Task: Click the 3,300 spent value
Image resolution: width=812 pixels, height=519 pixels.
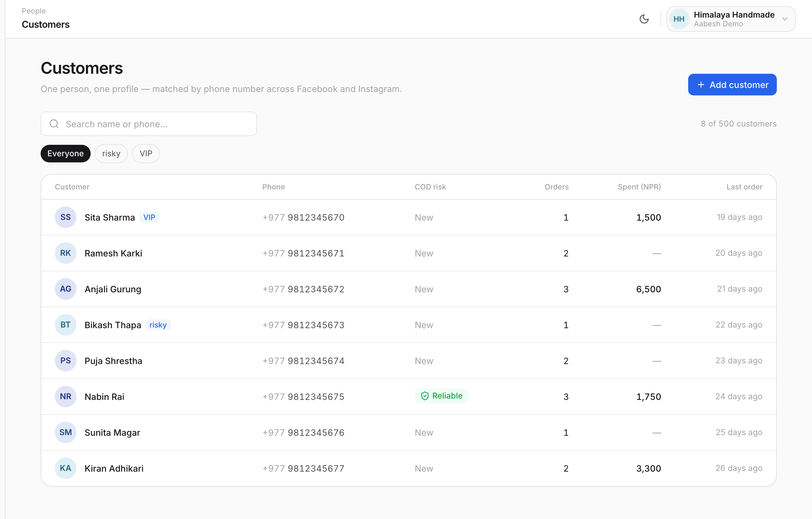Action: pyautogui.click(x=649, y=469)
